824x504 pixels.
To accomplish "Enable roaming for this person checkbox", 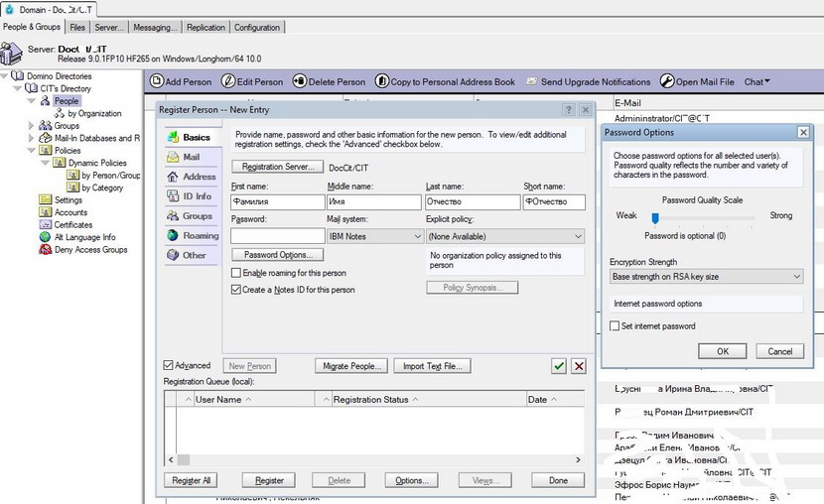I will pos(236,273).
